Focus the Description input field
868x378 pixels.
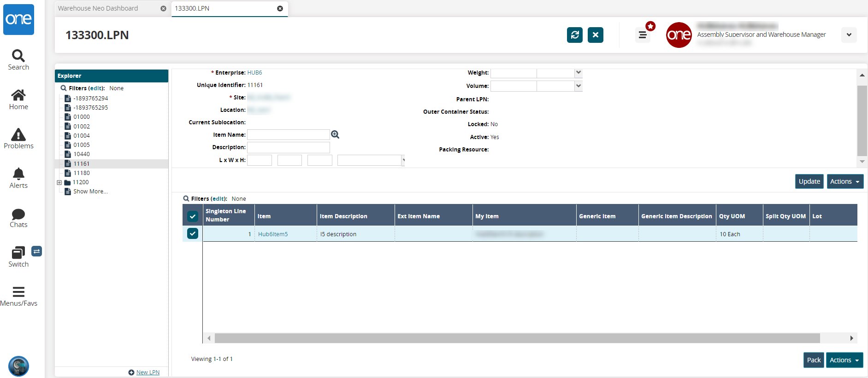pos(289,147)
